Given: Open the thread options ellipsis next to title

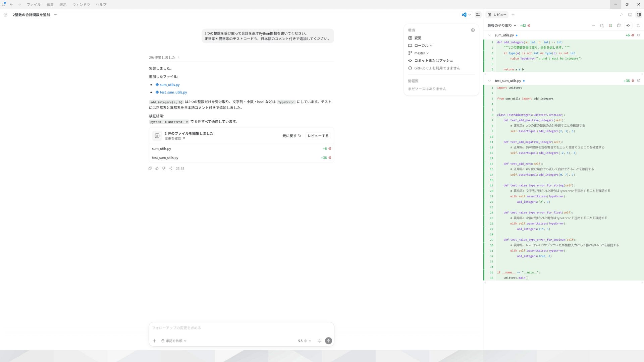Looking at the screenshot, I should point(56,15).
